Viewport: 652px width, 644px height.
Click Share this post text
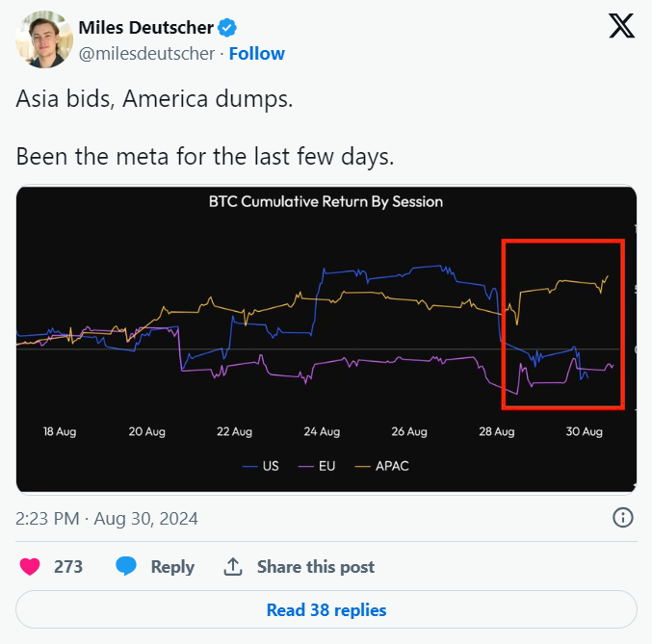[x=316, y=567]
